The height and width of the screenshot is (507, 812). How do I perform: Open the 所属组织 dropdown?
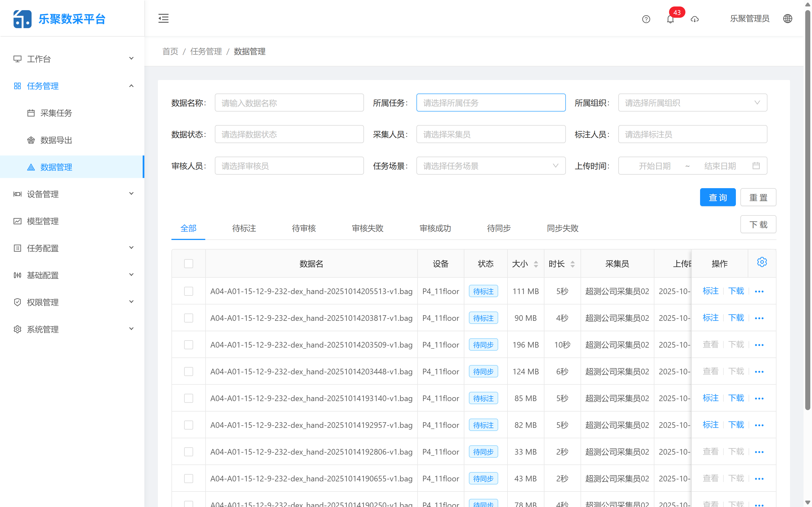692,103
